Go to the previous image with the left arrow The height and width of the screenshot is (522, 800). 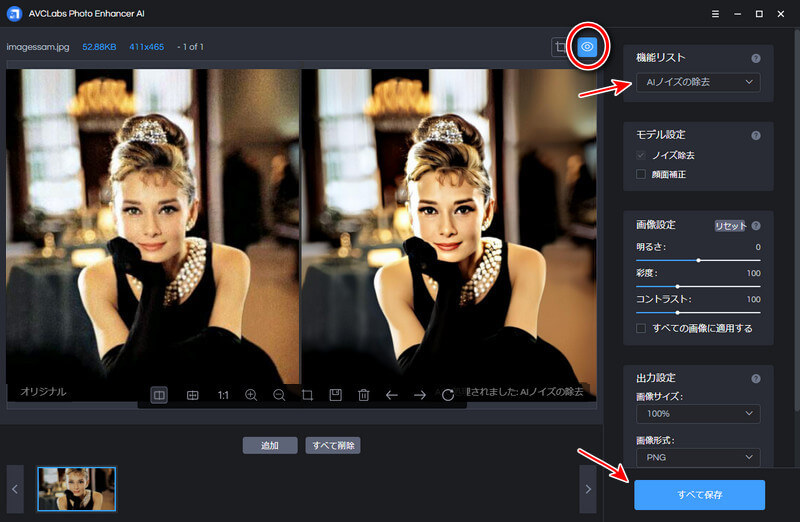click(391, 395)
